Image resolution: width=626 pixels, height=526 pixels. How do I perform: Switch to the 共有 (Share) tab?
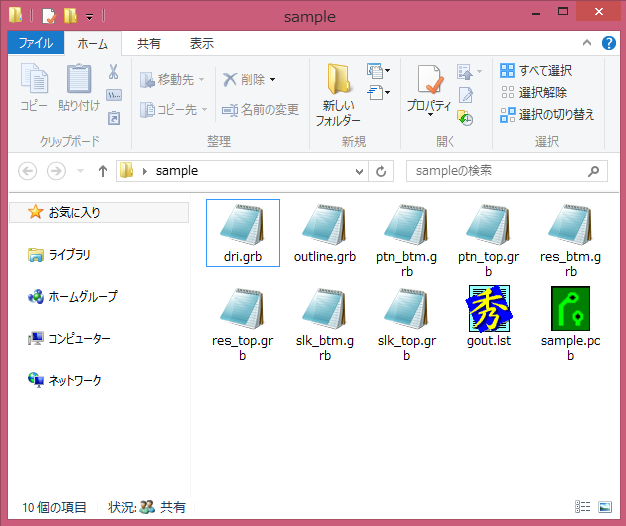point(149,43)
